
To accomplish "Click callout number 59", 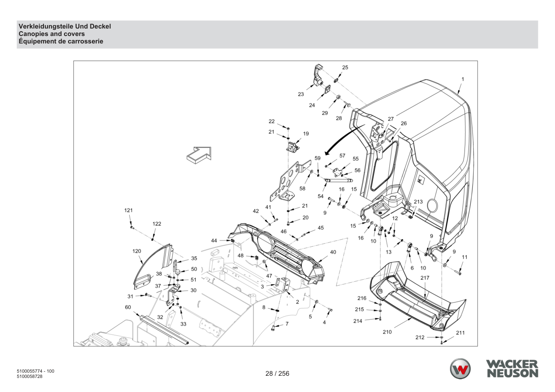I will click(x=318, y=158).
